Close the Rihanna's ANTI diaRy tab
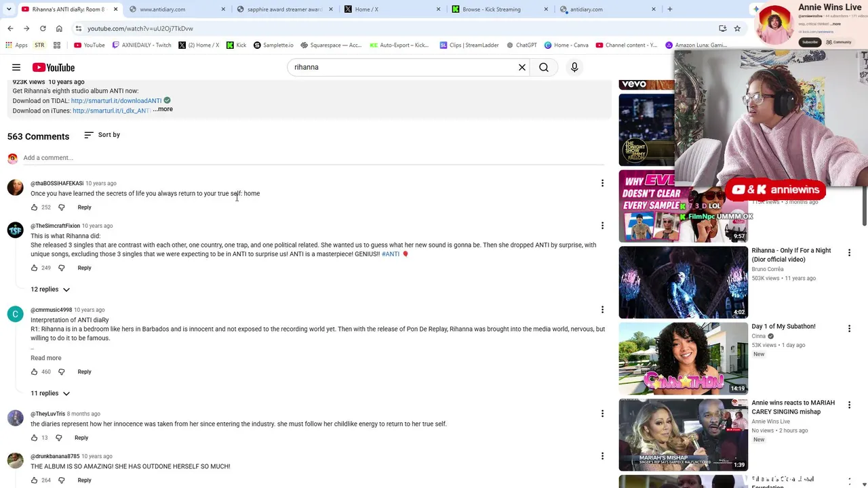 [x=116, y=9]
